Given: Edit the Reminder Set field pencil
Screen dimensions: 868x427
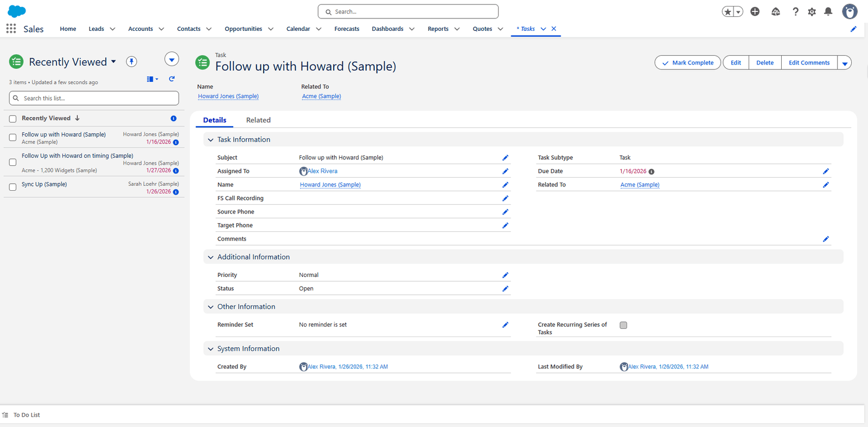Looking at the screenshot, I should 505,325.
